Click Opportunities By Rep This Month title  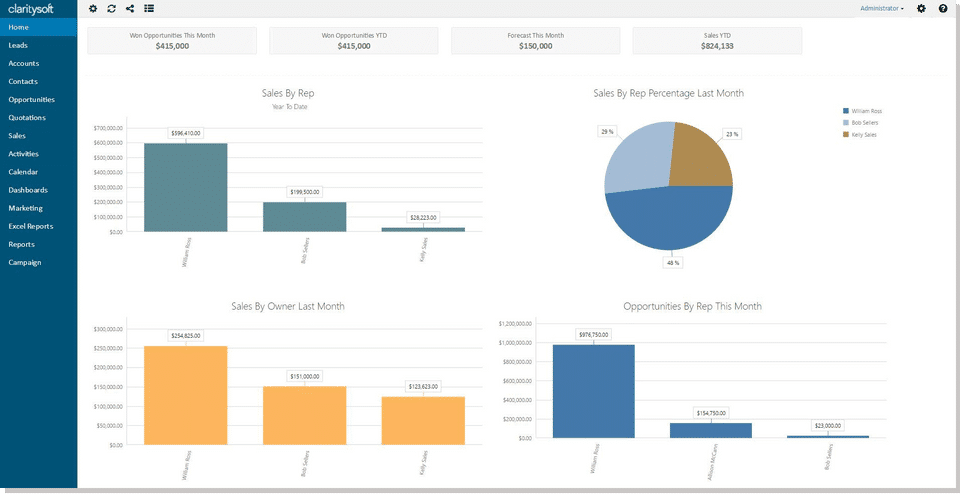692,306
